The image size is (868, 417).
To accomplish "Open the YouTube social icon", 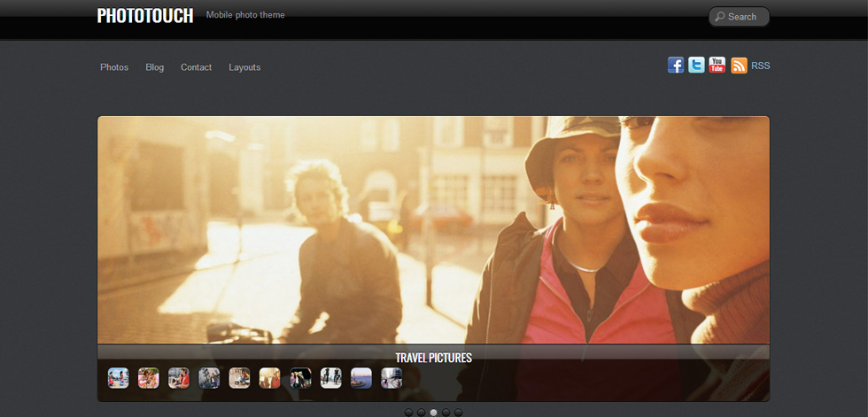I will 717,66.
